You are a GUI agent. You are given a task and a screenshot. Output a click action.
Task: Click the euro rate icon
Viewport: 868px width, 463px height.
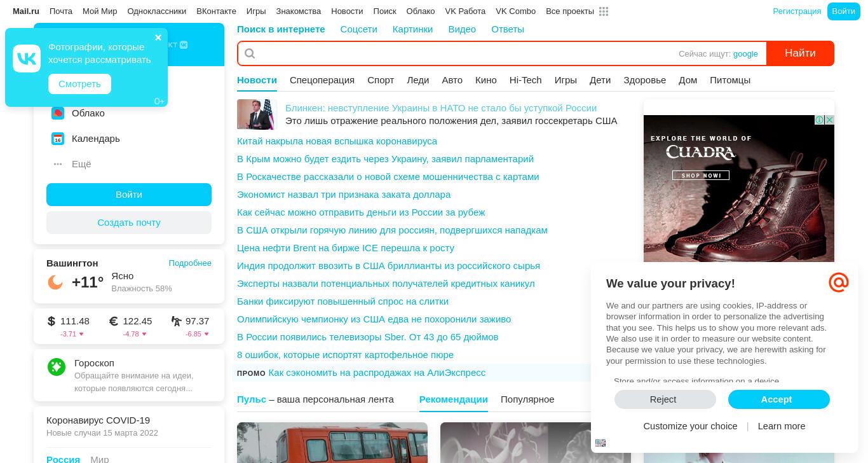click(114, 321)
